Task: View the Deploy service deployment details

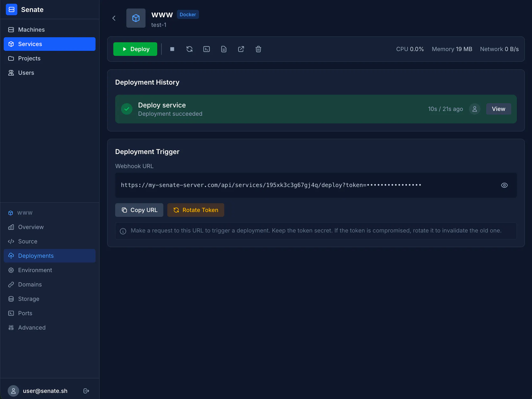Action: pos(498,109)
